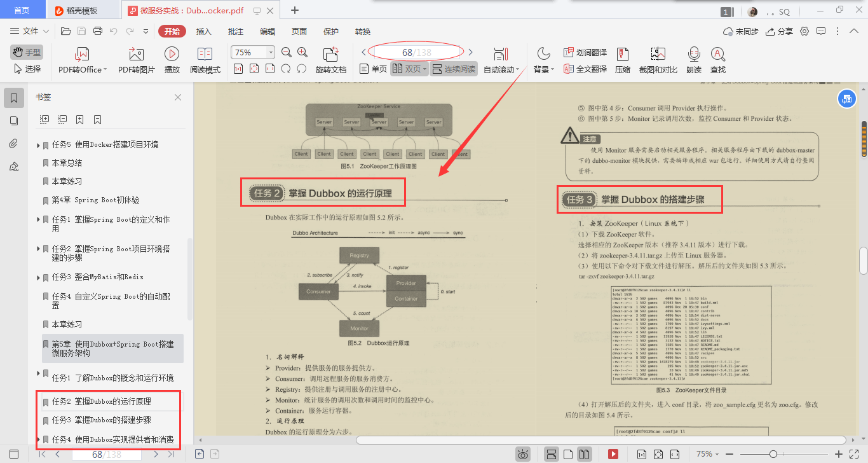Image resolution: width=868 pixels, height=463 pixels.
Task: Open 查找 search tool
Action: pyautogui.click(x=718, y=61)
